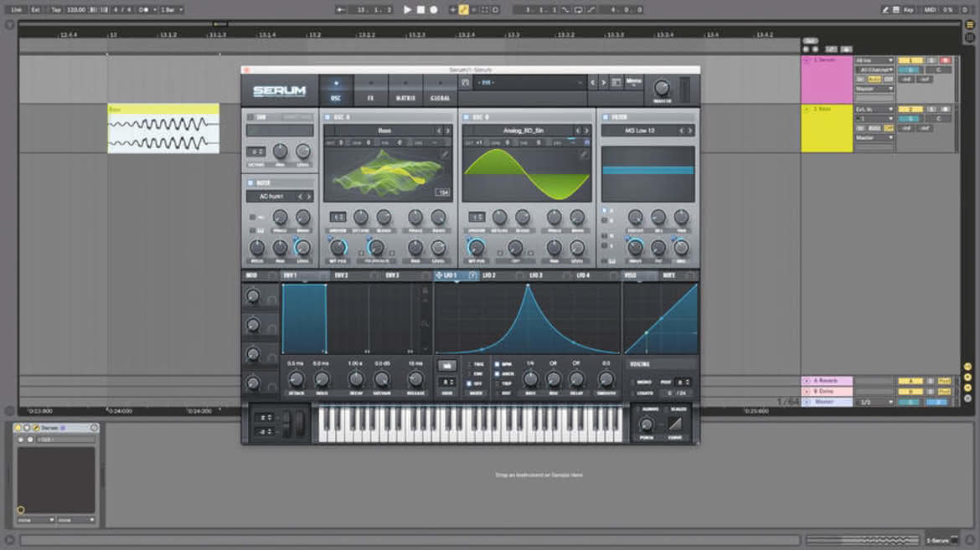Stop playback with the transport Stop button
The width and height of the screenshot is (980, 550).
coord(420,9)
